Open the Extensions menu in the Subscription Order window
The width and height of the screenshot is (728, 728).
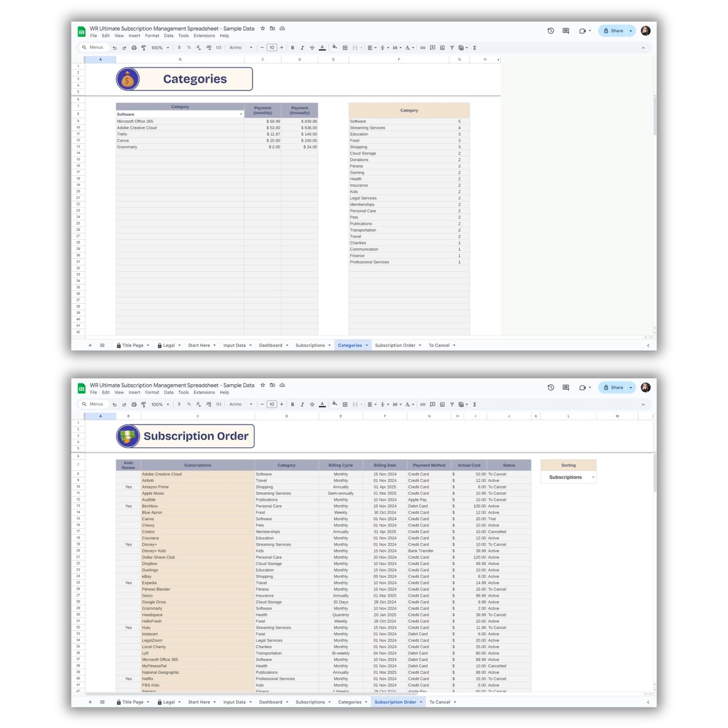point(204,392)
